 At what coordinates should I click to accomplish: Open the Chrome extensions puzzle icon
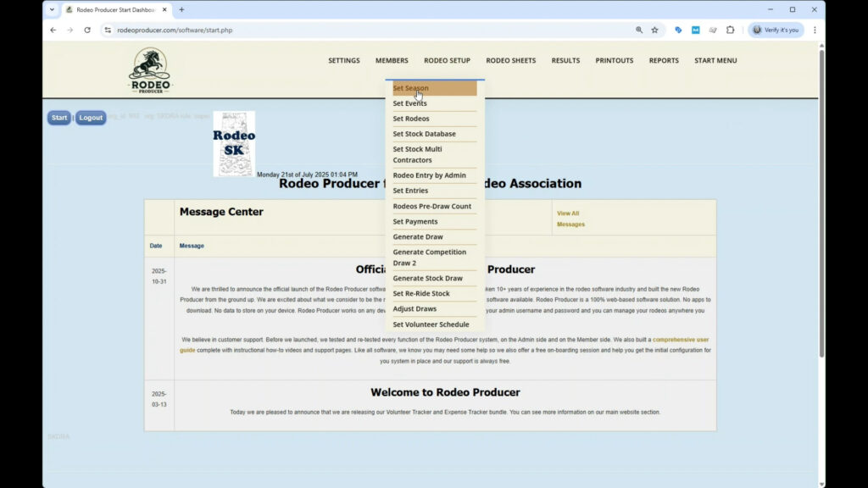coord(731,29)
